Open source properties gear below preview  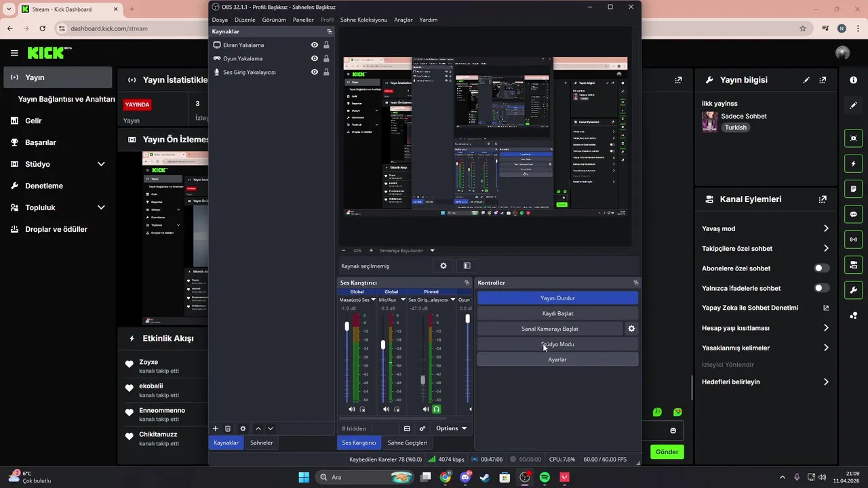click(443, 266)
